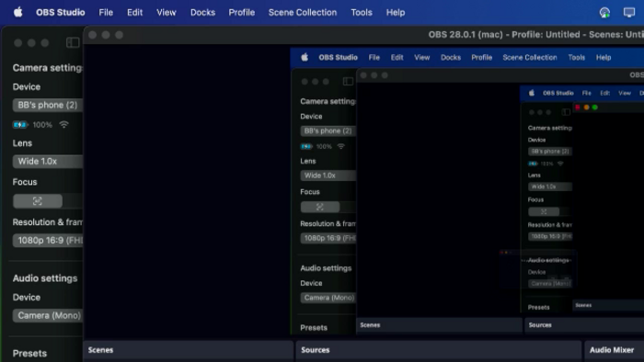Click the battery status icon
This screenshot has height=362, width=644.
point(20,125)
